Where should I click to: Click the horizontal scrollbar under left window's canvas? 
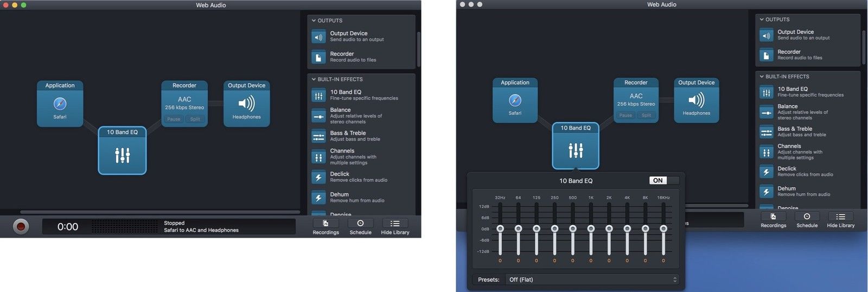[x=160, y=212]
